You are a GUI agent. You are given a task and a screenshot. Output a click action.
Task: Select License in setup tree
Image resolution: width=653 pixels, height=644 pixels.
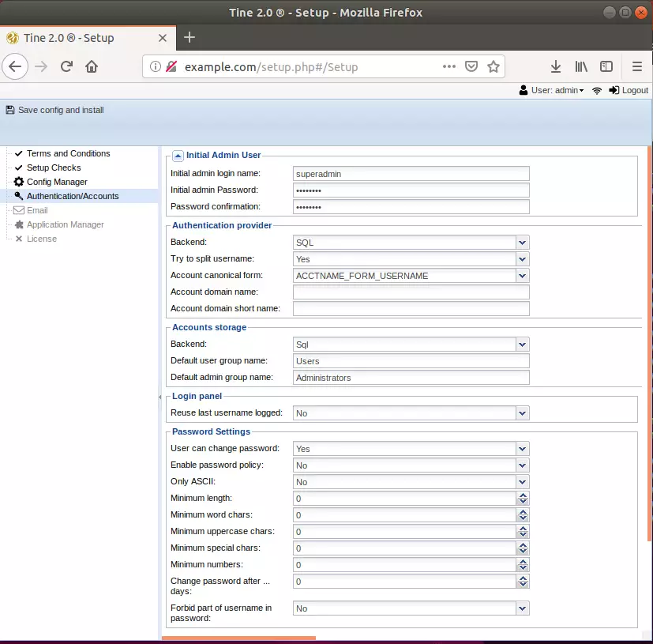coord(42,239)
